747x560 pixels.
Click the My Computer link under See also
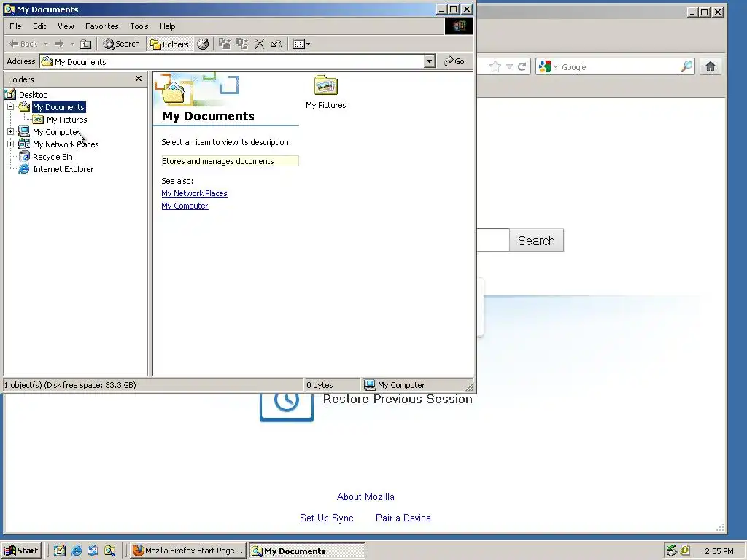(x=185, y=206)
